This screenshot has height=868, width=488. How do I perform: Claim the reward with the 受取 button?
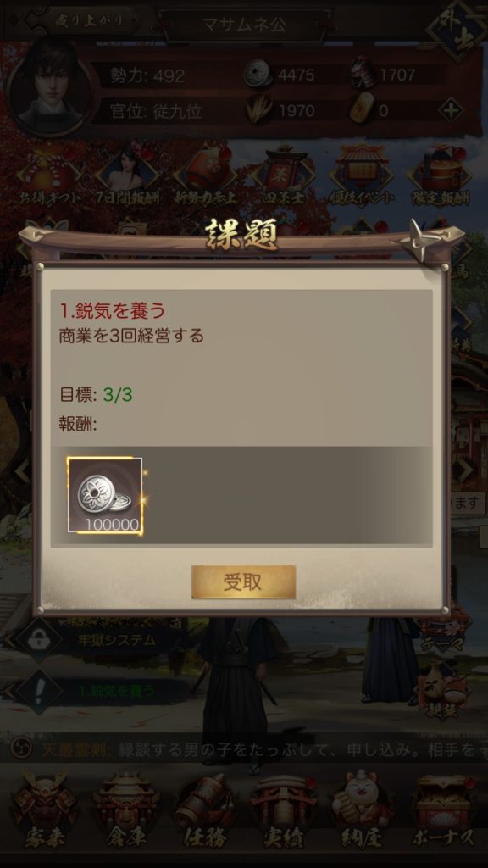(243, 581)
